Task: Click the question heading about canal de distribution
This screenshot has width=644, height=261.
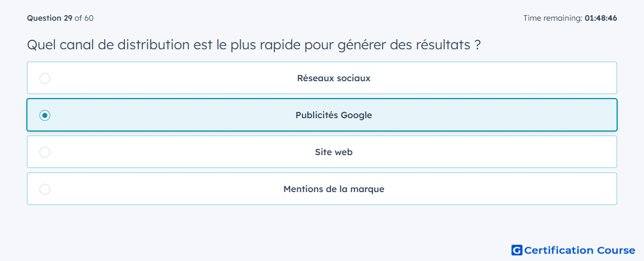Action: click(x=254, y=45)
